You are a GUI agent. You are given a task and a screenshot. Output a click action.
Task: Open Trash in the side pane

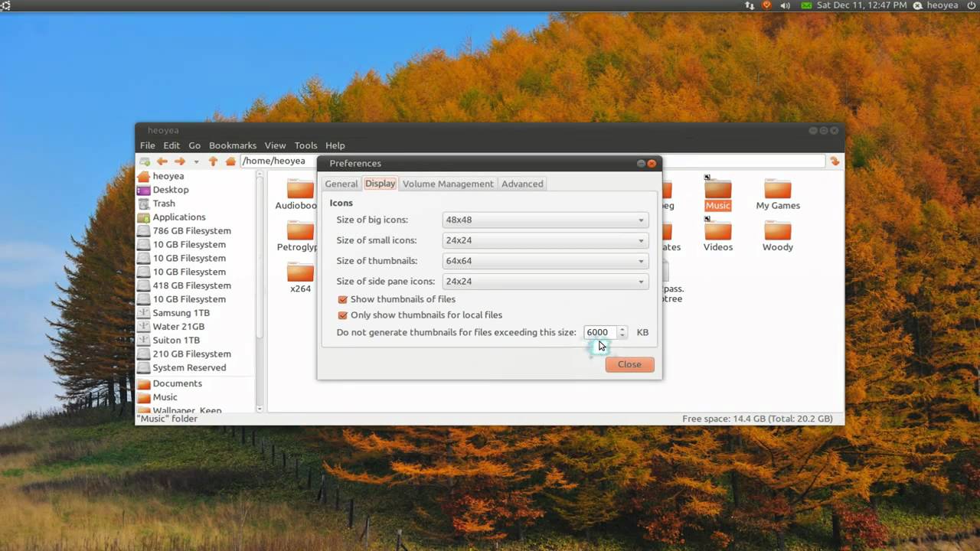click(x=156, y=204)
